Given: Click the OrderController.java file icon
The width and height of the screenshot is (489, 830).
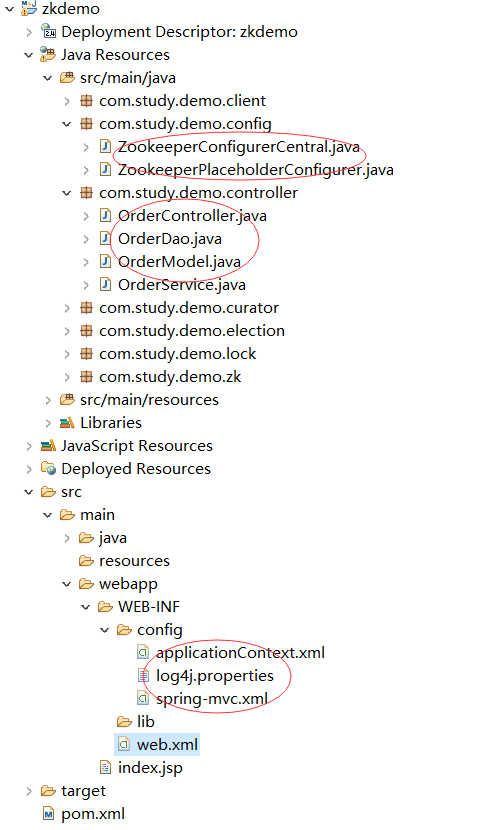Looking at the screenshot, I should pos(105,215).
